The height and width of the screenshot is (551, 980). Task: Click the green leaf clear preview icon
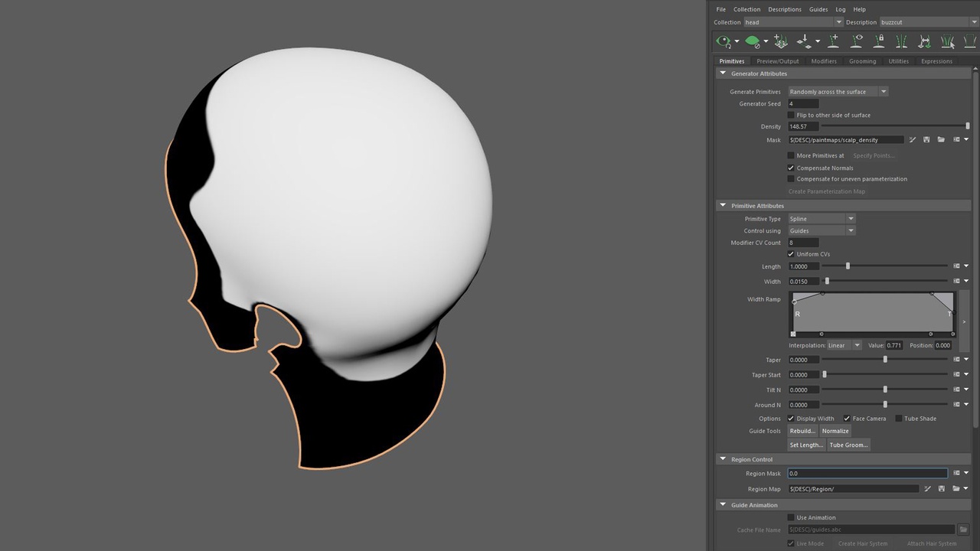pos(753,41)
